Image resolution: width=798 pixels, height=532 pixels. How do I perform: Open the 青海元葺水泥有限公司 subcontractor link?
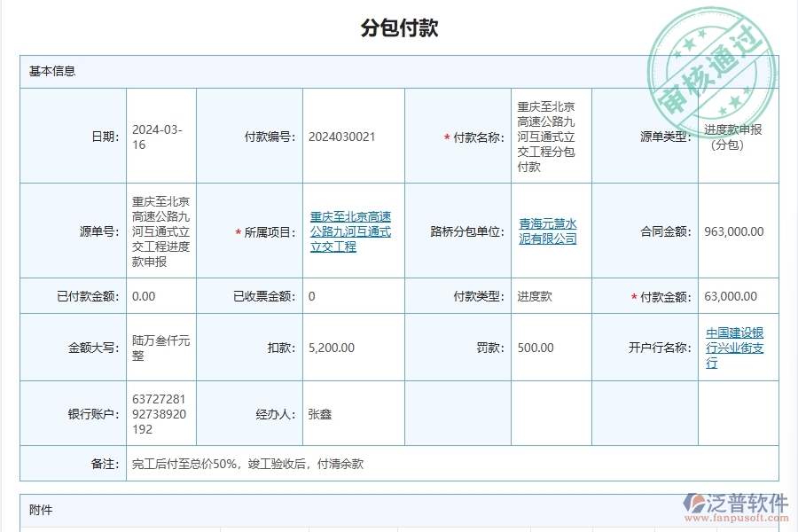click(550, 231)
